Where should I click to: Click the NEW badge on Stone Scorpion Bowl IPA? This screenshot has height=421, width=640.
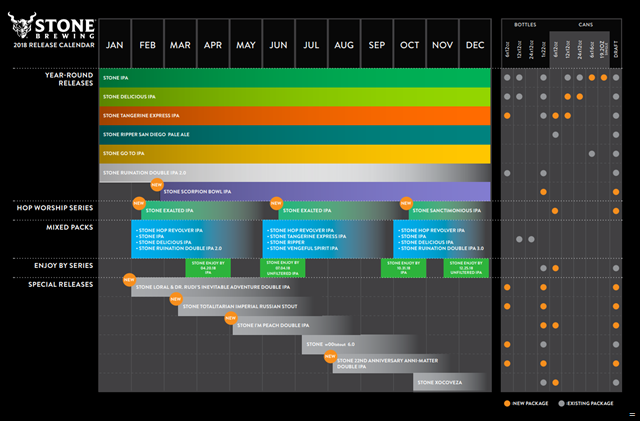(x=157, y=185)
